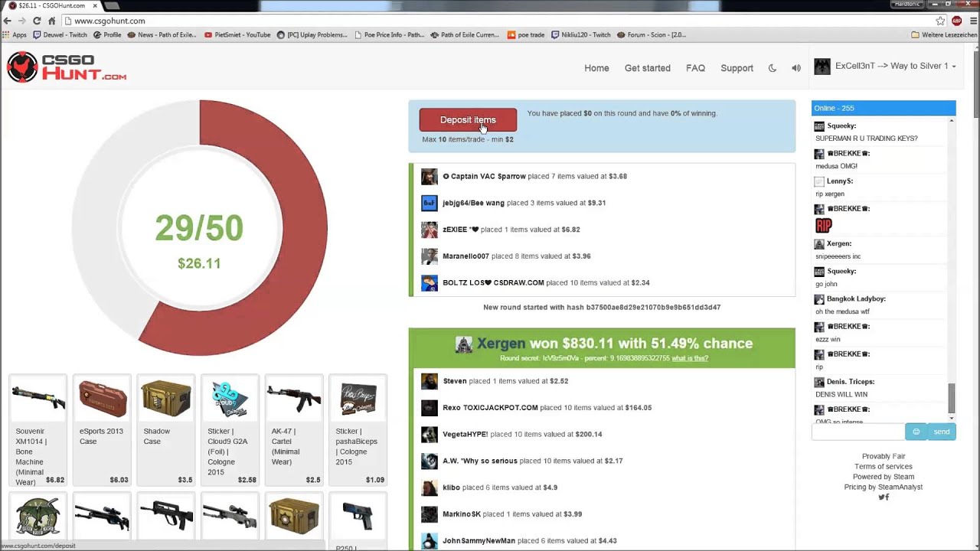
Task: Select Sticker Cloud9 G2A (Foil) item
Action: (230, 430)
